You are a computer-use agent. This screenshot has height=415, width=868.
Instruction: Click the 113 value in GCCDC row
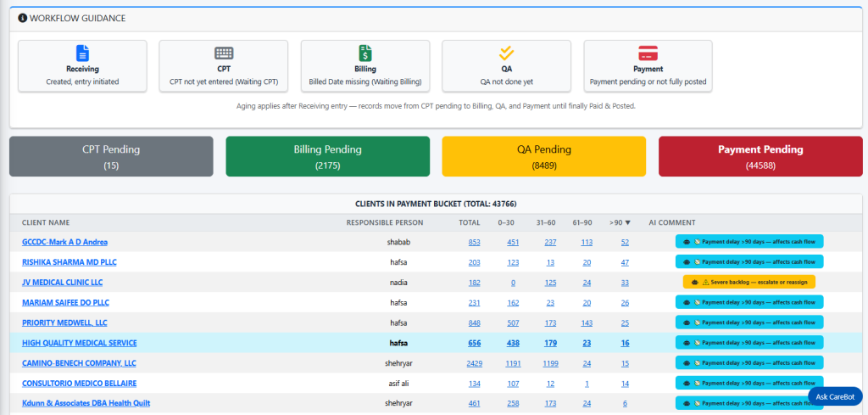pyautogui.click(x=587, y=242)
